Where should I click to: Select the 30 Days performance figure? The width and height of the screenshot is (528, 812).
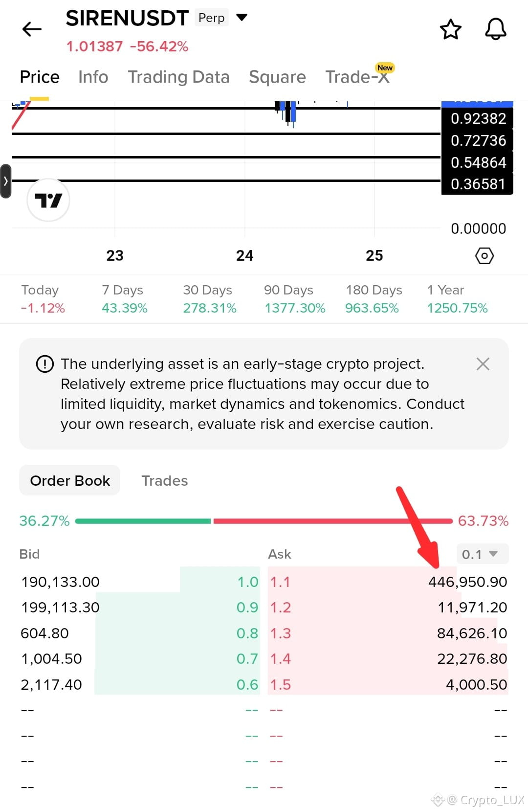pos(209,299)
